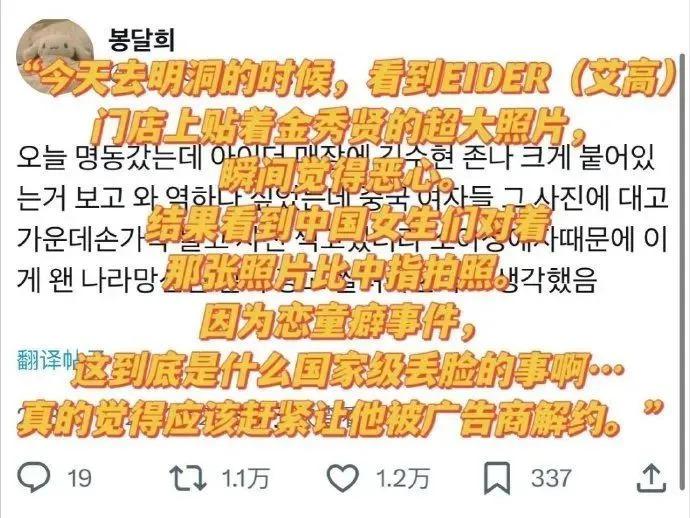Click the reply count 19
Image resolution: width=690 pixels, height=518 pixels.
click(79, 478)
